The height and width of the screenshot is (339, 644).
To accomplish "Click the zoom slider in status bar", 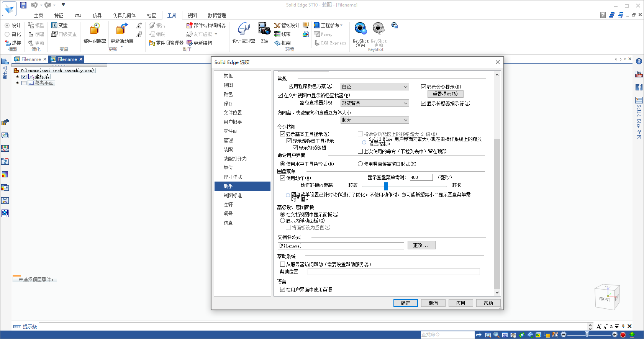I will [587, 334].
